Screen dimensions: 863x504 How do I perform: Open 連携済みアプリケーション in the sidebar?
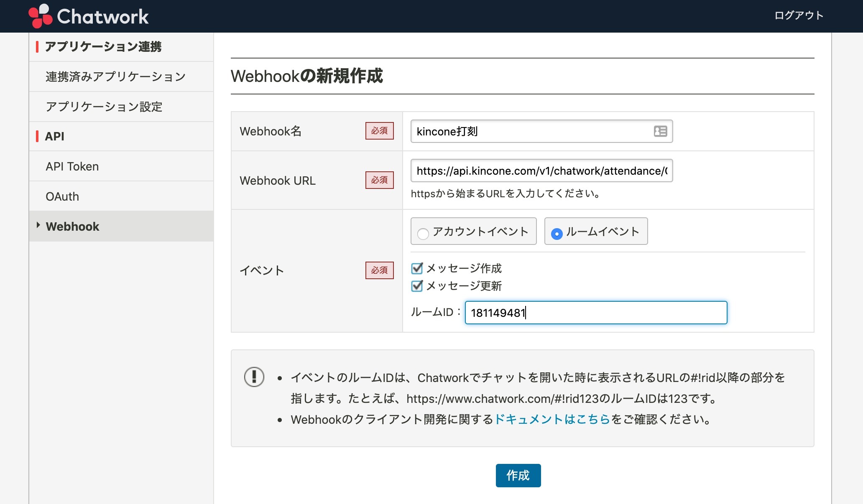point(121,77)
